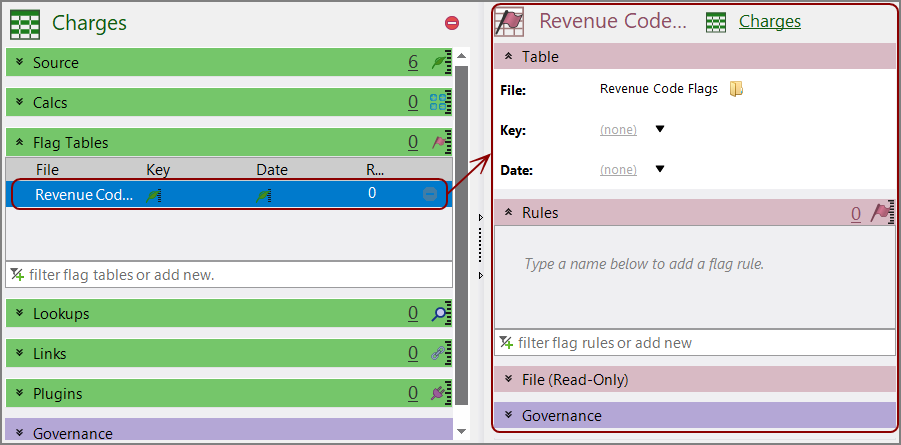Open Calcs count link showing 0
901x445 pixels.
click(x=413, y=102)
